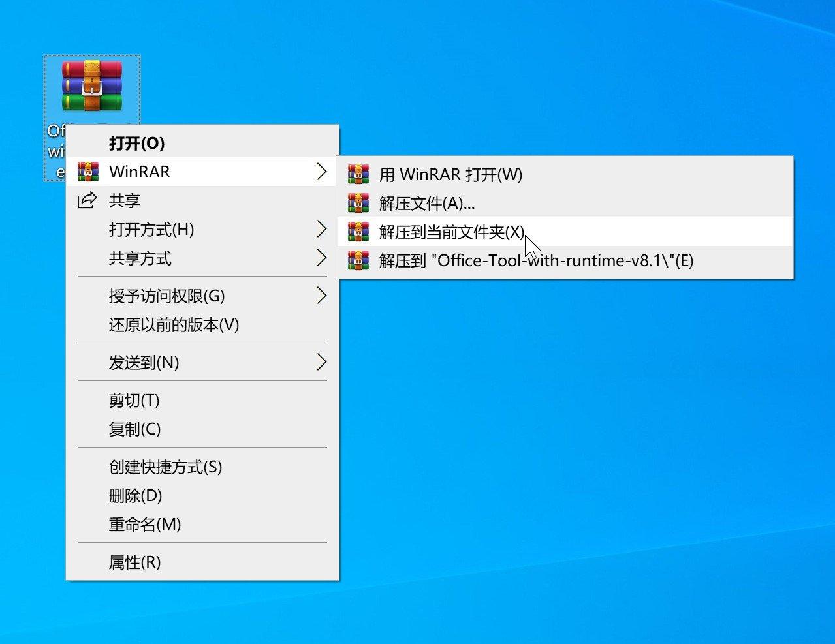Click WinRAR icon beside WinRAR menu entry

pyautogui.click(x=87, y=172)
